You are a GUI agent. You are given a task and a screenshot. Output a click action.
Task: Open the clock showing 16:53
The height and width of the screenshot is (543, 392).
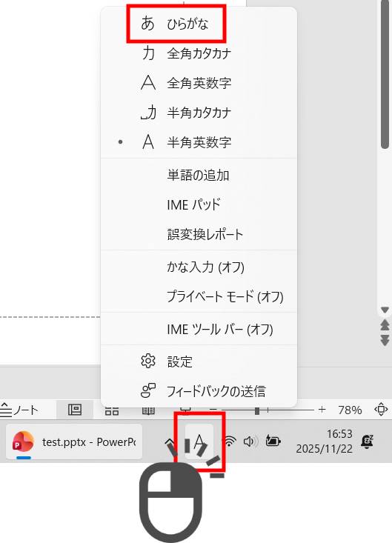[324, 442]
